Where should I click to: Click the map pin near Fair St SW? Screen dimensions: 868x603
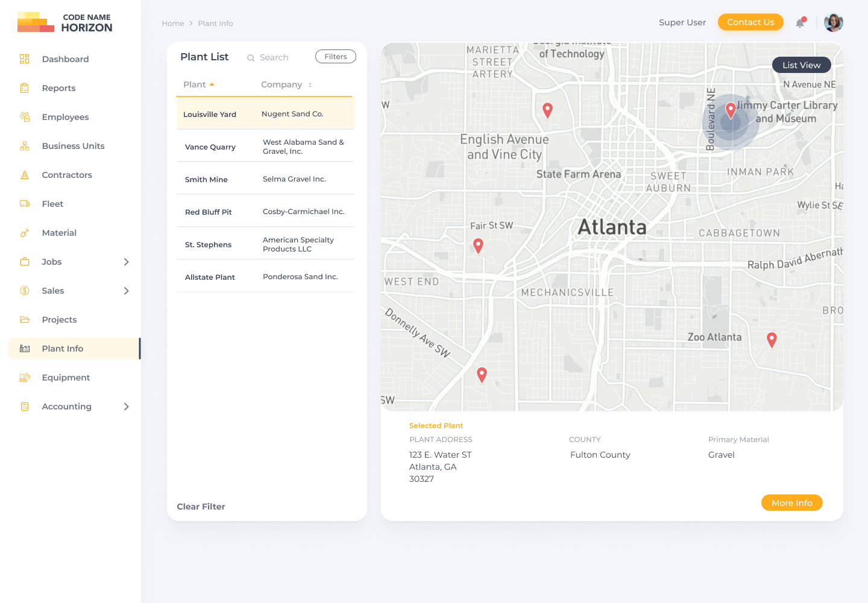pos(478,245)
